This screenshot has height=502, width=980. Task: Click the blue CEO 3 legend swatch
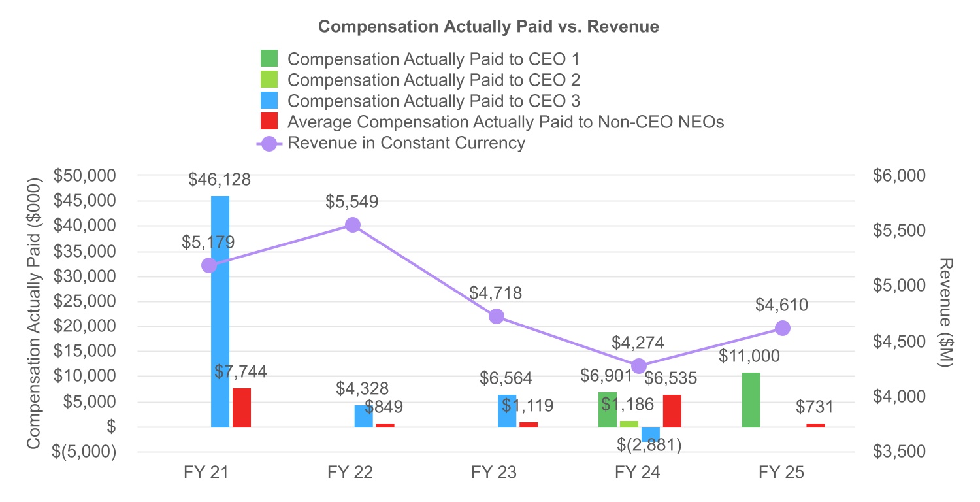pos(269,101)
